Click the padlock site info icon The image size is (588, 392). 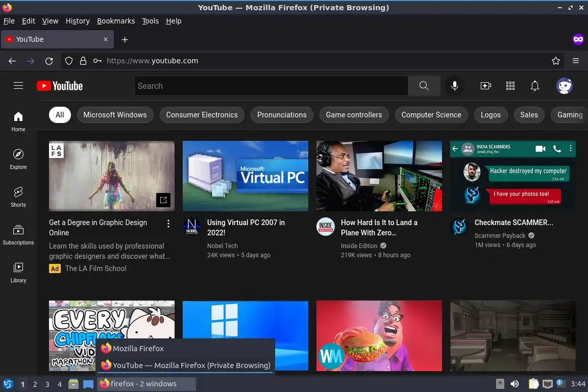[83, 61]
